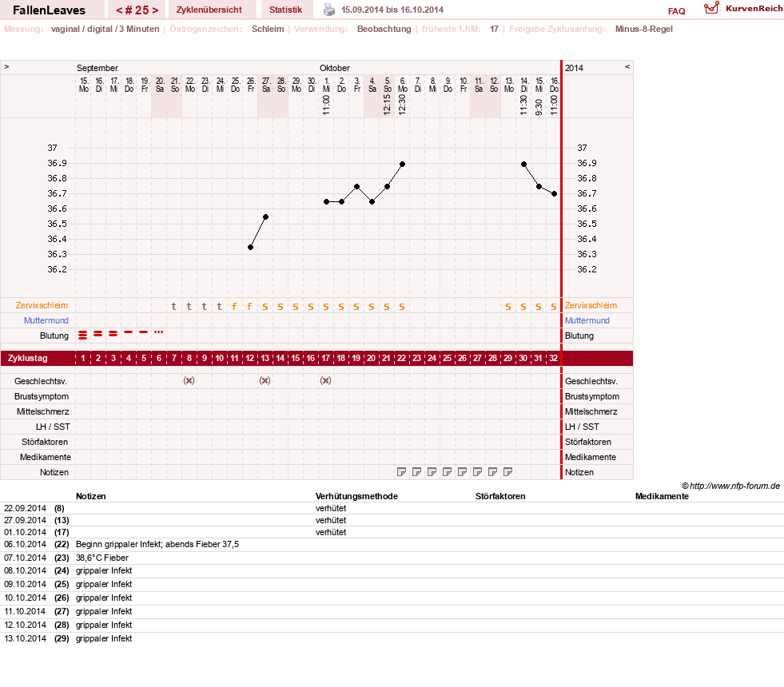Click left Zervixschleim row label
This screenshot has width=784, height=687.
click(42, 305)
